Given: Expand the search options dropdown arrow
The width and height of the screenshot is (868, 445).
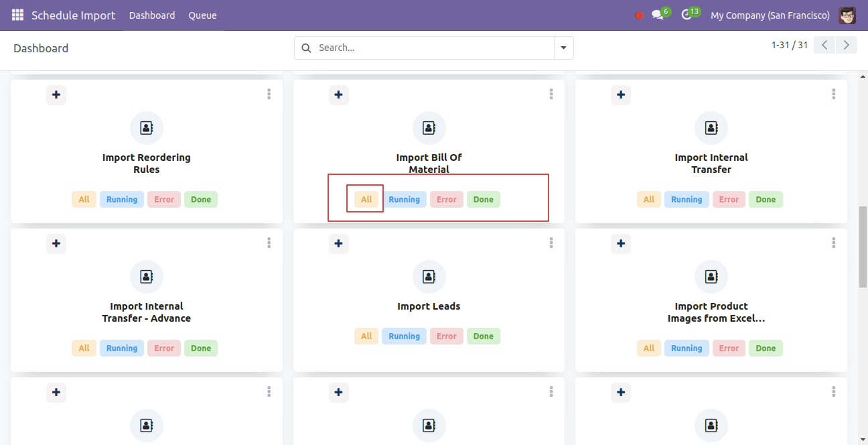Looking at the screenshot, I should point(563,48).
